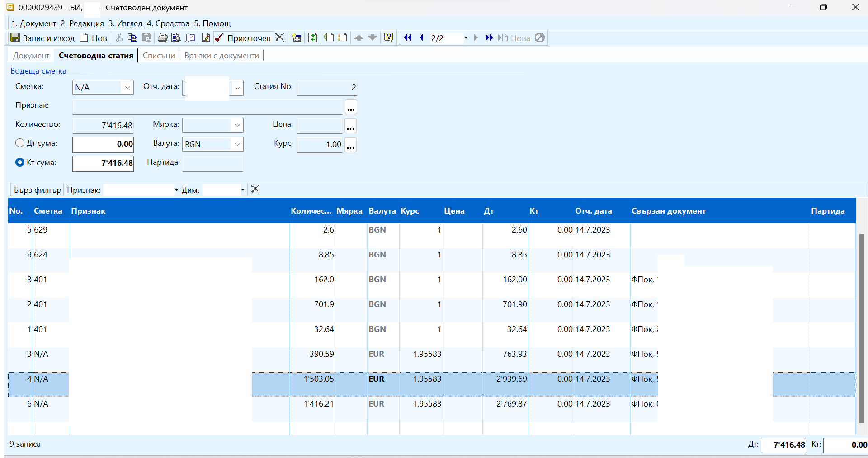The image size is (868, 458).
Task: Switch to the Списъци tab
Action: 159,56
